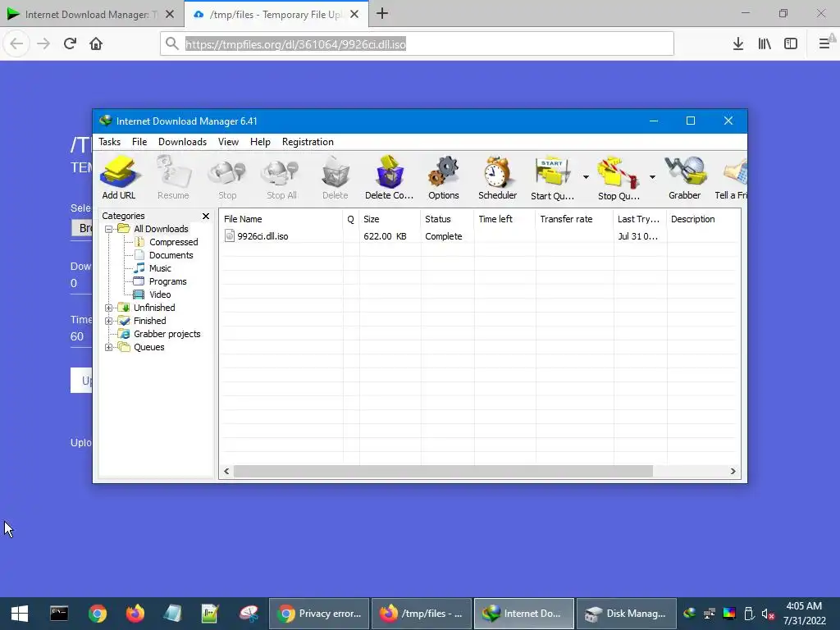This screenshot has width=840, height=630.
Task: Click the Stop toolbar icon
Action: [x=227, y=177]
